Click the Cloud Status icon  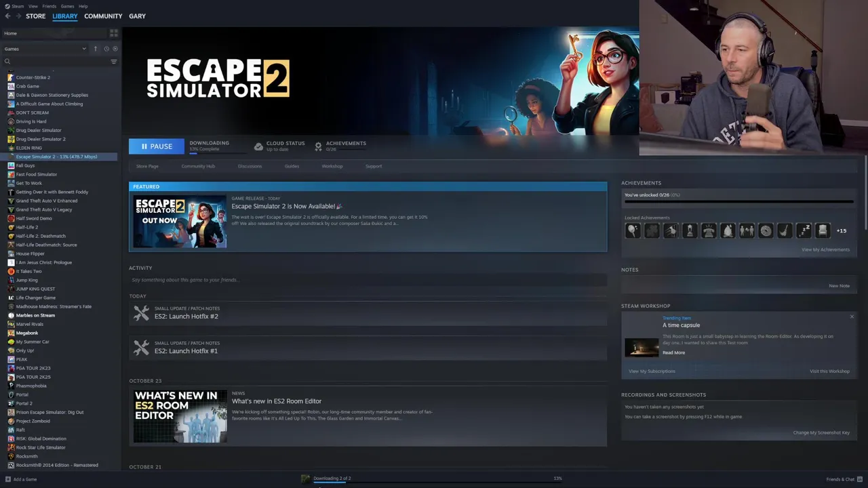(258, 146)
